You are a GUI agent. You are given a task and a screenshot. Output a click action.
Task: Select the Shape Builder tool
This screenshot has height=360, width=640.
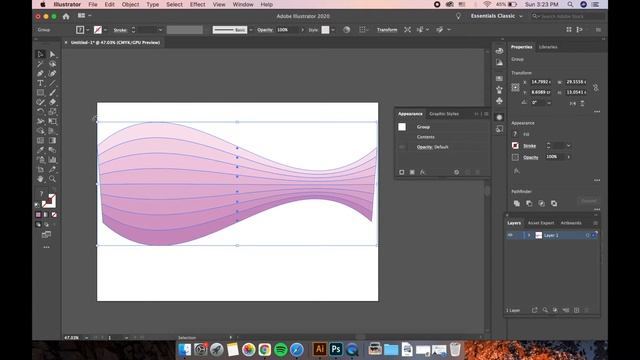[40, 131]
